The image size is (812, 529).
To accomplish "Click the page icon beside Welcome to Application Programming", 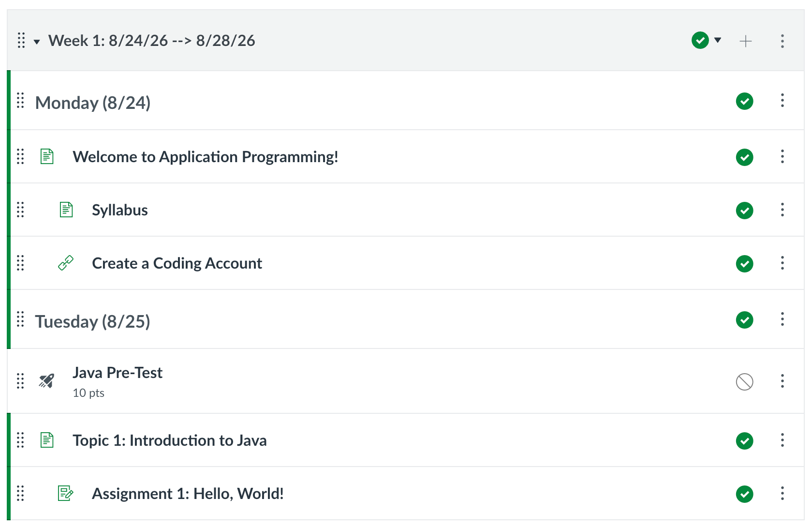I will coord(47,156).
